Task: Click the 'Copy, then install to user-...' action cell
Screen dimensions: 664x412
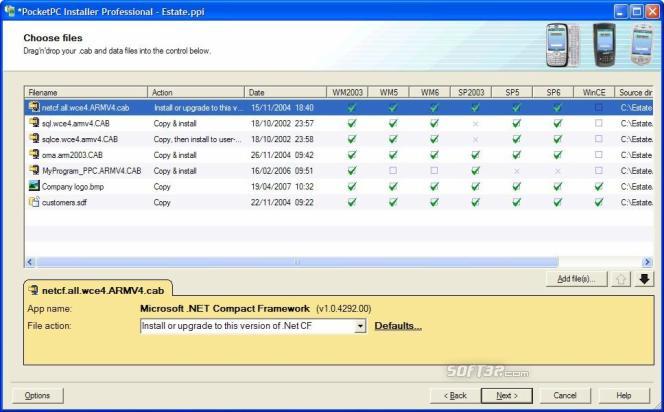Action: coord(197,139)
